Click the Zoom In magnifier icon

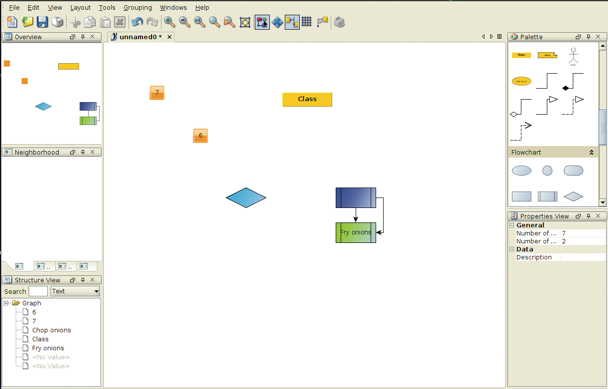click(169, 22)
